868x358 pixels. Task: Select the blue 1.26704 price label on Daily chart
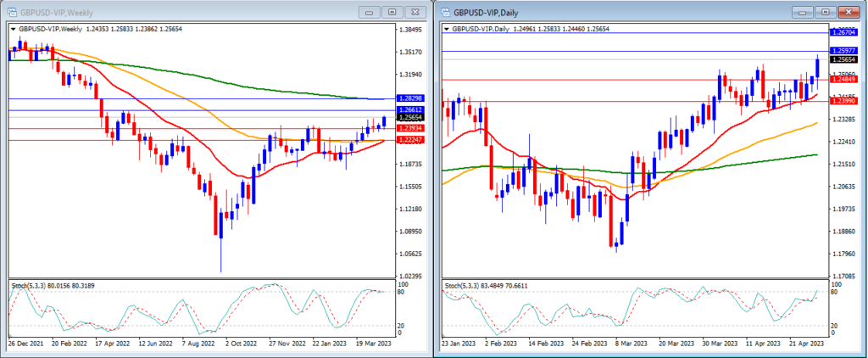[844, 33]
